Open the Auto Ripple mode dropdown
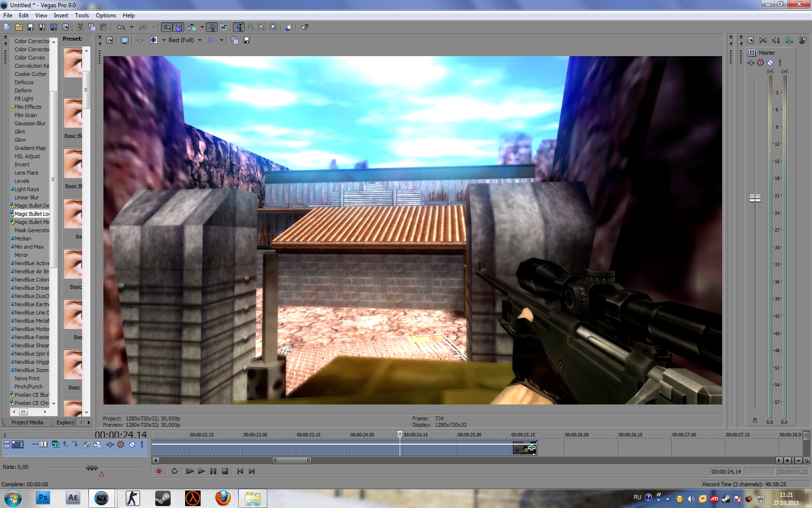Screen dimensions: 812x508 pyautogui.click(x=202, y=27)
